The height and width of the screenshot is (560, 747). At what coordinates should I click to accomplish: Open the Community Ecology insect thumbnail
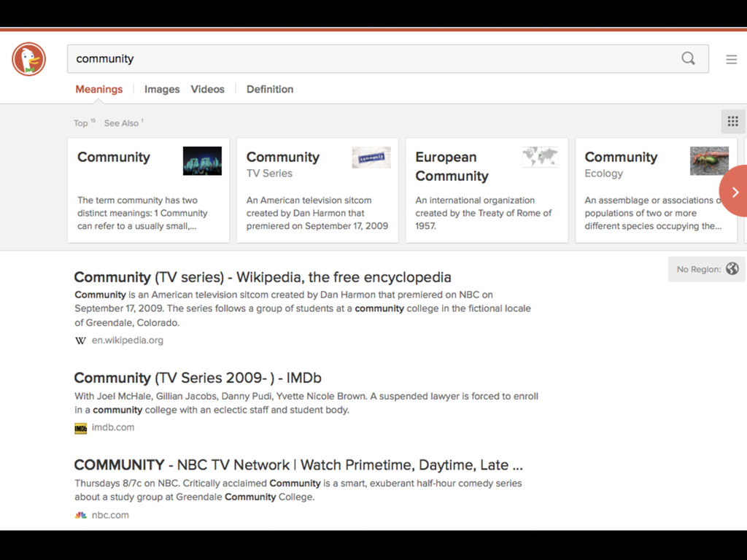coord(709,161)
